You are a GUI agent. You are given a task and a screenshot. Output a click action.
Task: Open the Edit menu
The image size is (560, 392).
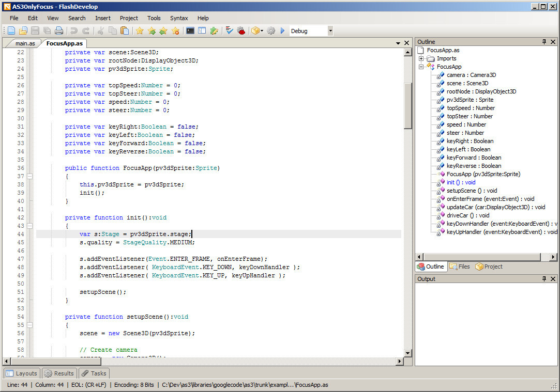click(33, 18)
